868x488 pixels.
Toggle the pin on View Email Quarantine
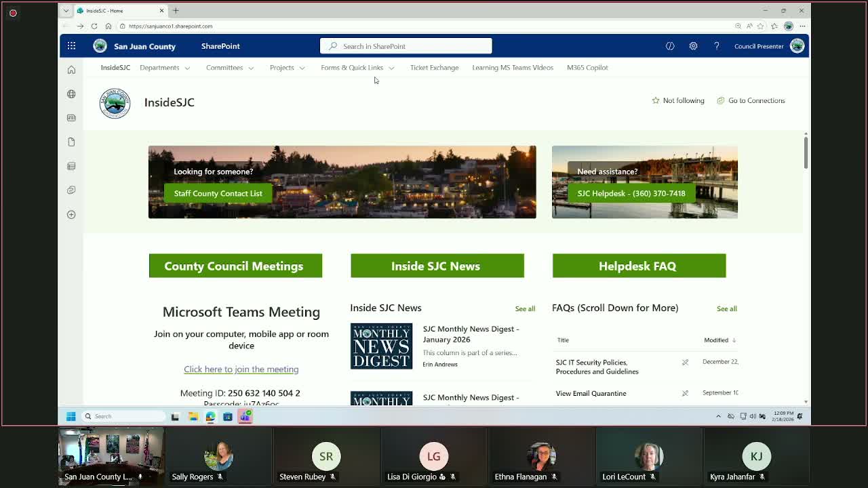(x=685, y=393)
